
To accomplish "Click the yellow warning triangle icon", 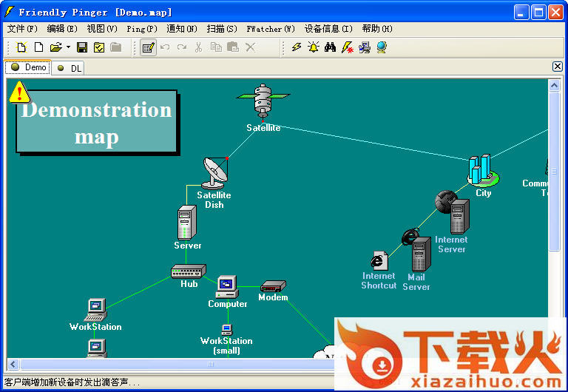I will coord(19,92).
